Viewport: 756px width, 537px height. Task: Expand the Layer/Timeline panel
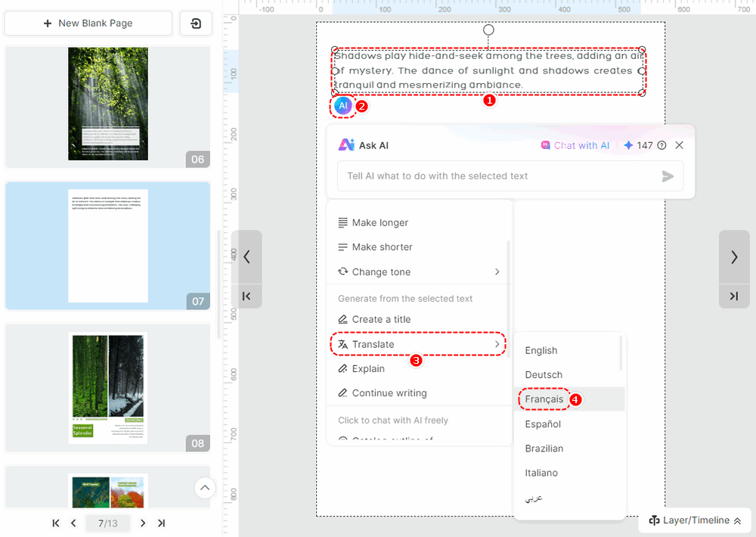coord(695,520)
